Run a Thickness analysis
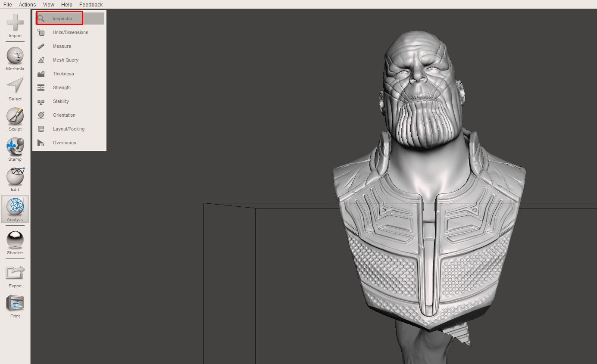Viewport: 597px width, 364px height. [63, 74]
